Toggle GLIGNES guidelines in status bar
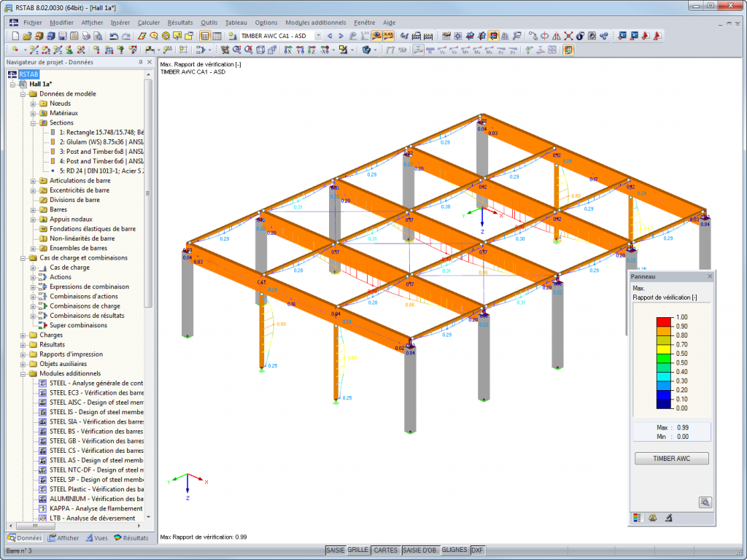Screen dimensions: 747x560 (454, 550)
